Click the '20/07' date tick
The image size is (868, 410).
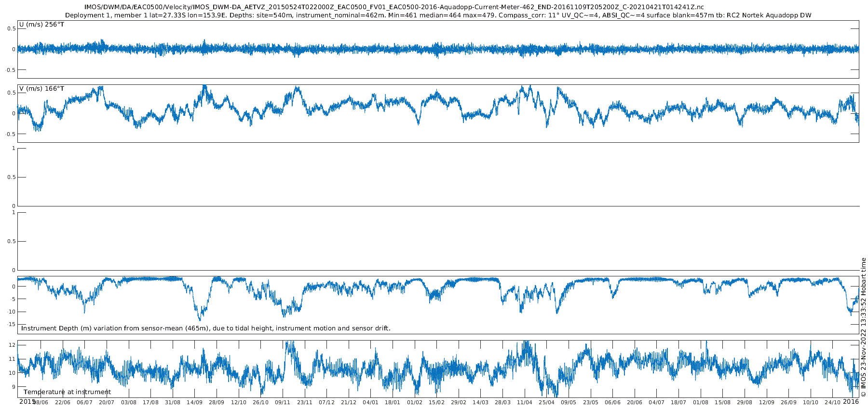[x=107, y=403]
